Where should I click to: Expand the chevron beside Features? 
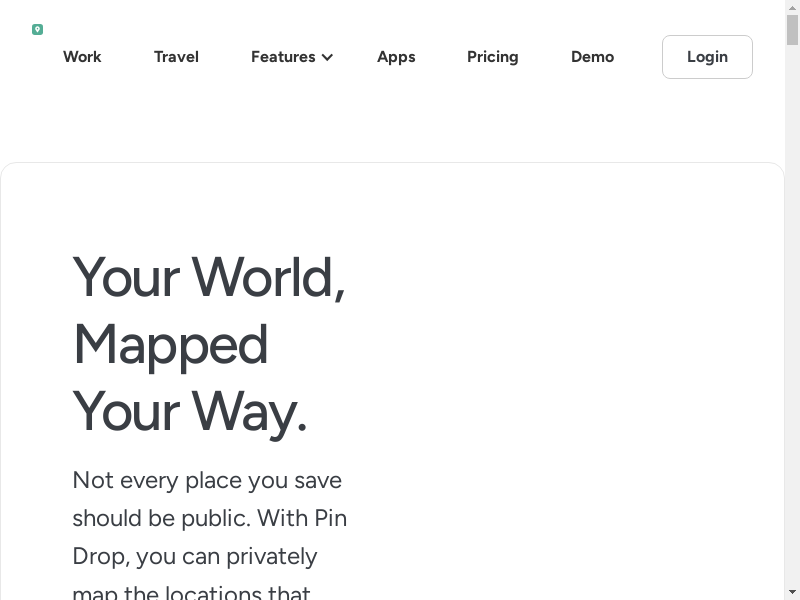[x=327, y=58]
